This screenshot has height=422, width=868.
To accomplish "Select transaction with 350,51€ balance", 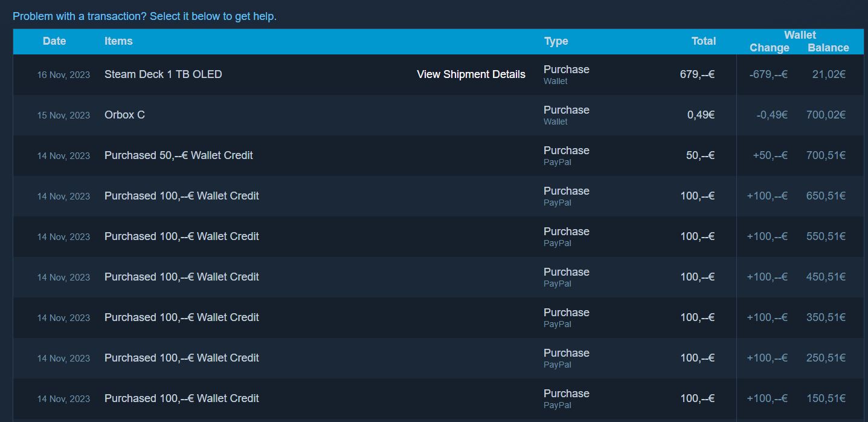I will (x=181, y=317).
